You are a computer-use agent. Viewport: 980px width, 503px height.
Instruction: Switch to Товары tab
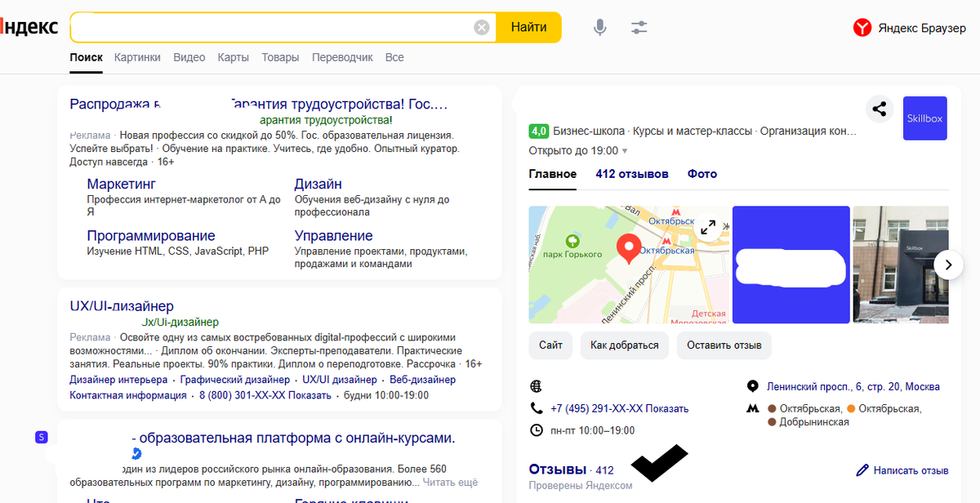(x=280, y=58)
